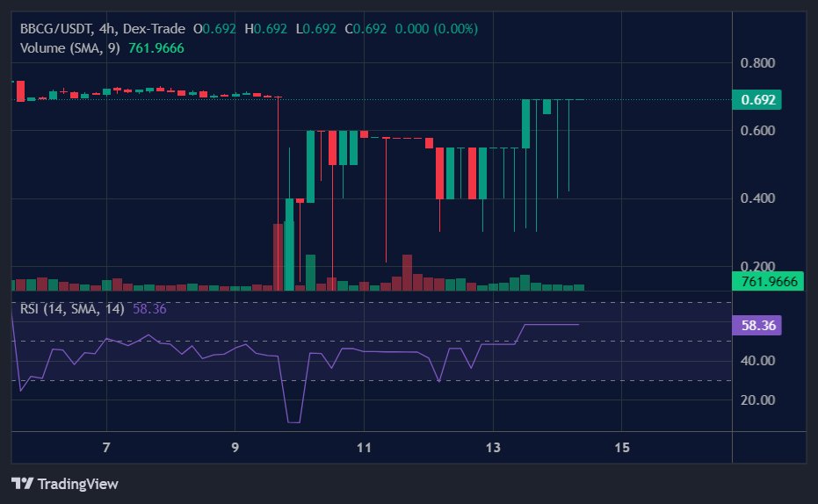Screen dimensions: 818x504
Task: Click the L0.692 low value in header
Action: [x=316, y=29]
